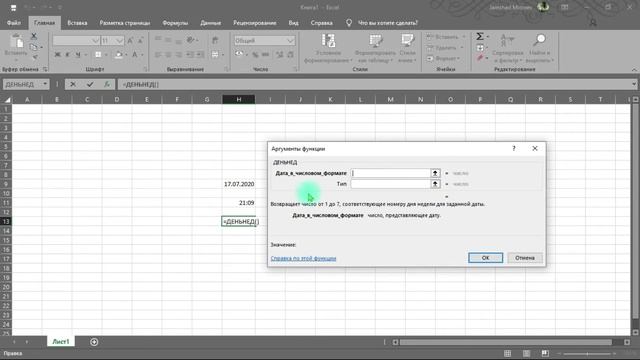Open the font size dropdown showing 11
This screenshot has width=640, height=360.
coord(119,40)
